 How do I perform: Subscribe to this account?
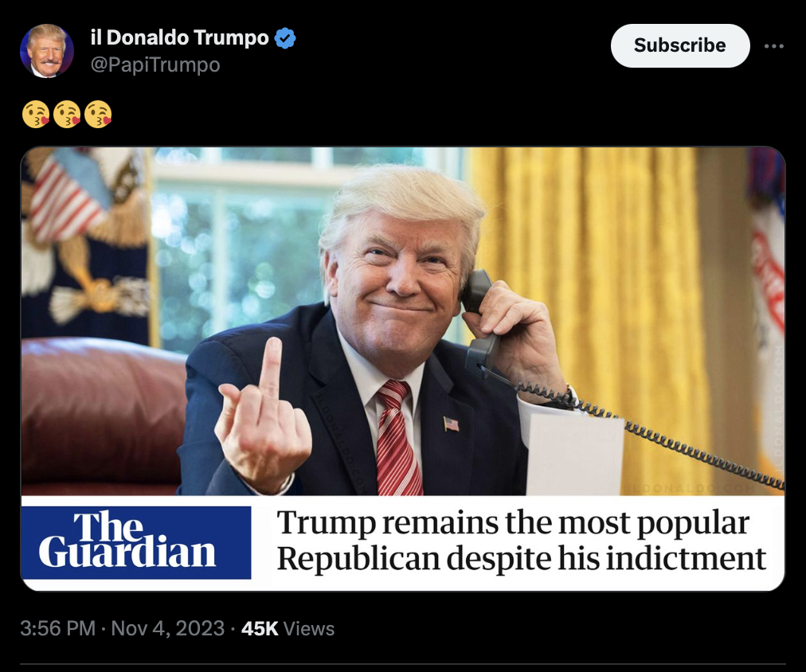click(x=680, y=45)
